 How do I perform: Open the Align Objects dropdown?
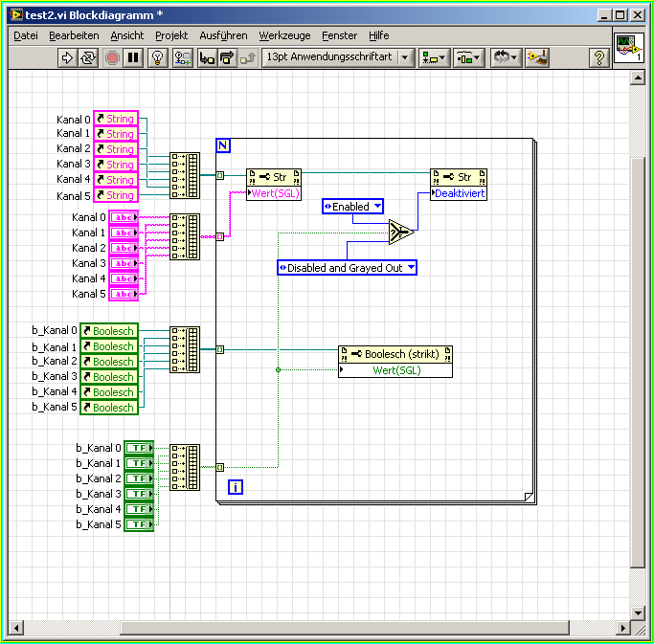pyautogui.click(x=434, y=57)
